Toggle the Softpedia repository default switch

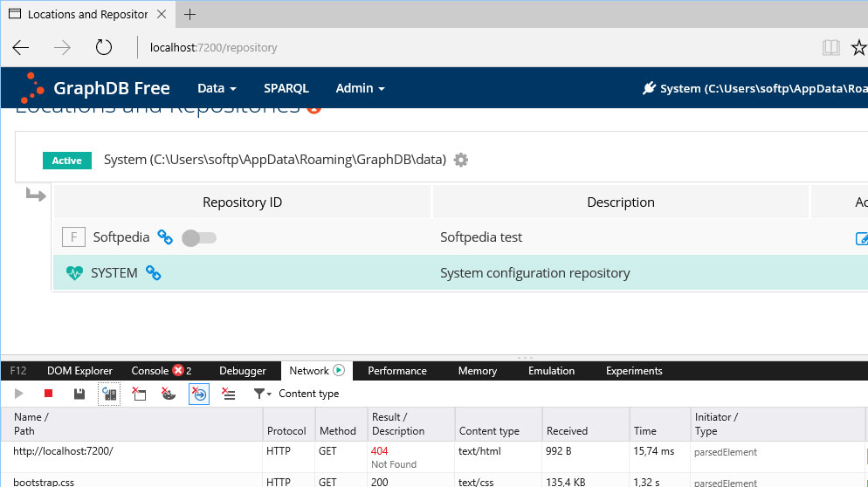[199, 237]
